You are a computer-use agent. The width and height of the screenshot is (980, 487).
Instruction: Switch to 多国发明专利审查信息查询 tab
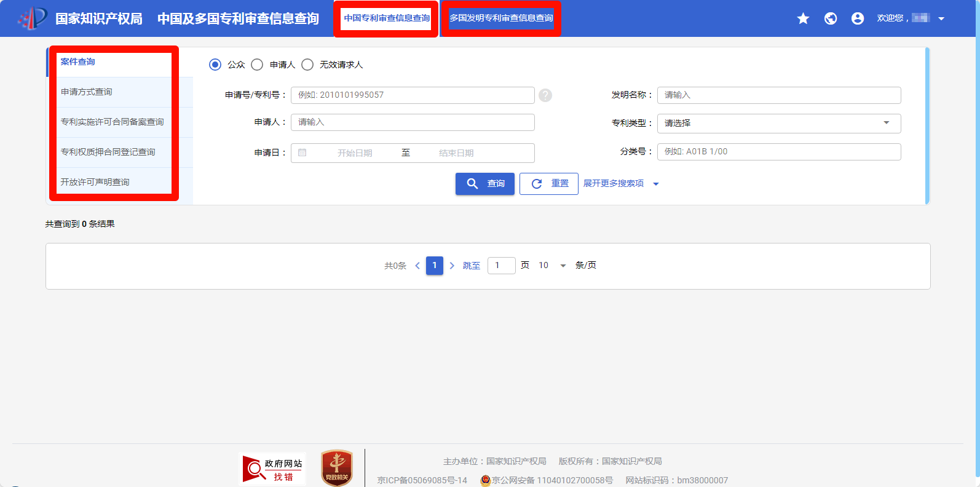coord(501,18)
